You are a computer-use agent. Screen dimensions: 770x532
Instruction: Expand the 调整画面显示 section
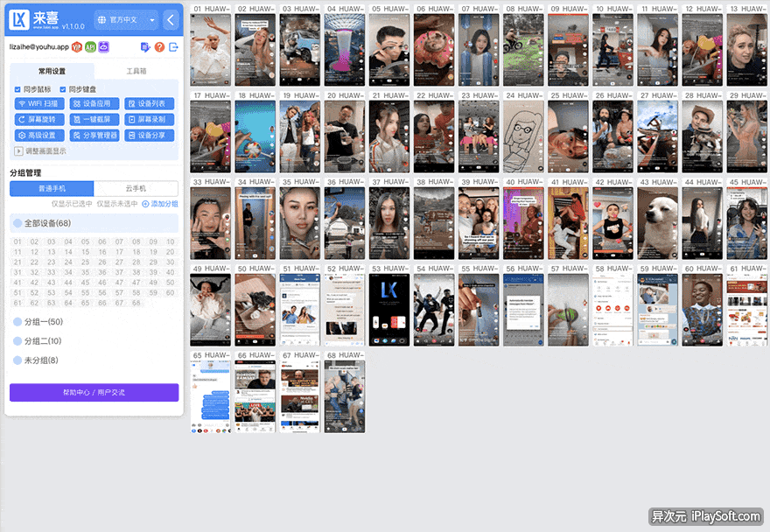click(40, 150)
